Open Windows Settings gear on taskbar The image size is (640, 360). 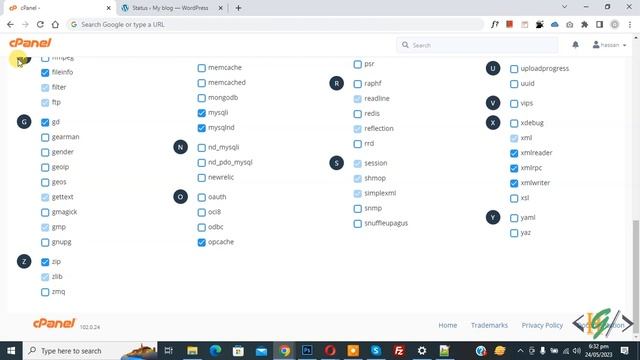422,351
